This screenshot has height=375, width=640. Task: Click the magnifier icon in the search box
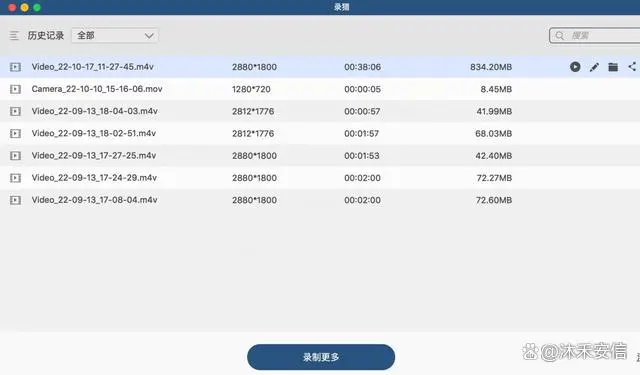click(x=560, y=36)
